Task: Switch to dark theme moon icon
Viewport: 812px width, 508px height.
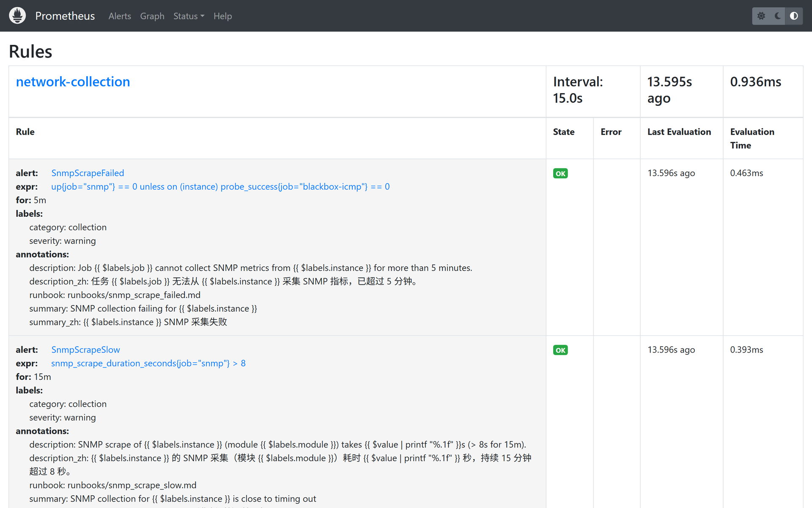Action: point(777,16)
